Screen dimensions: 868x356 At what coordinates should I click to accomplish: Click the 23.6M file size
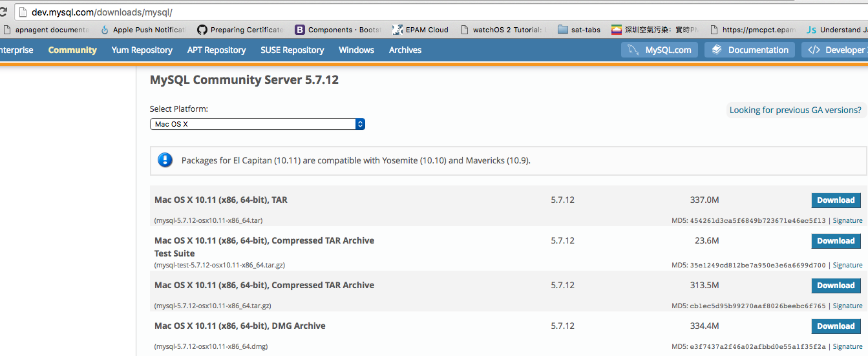[706, 241]
